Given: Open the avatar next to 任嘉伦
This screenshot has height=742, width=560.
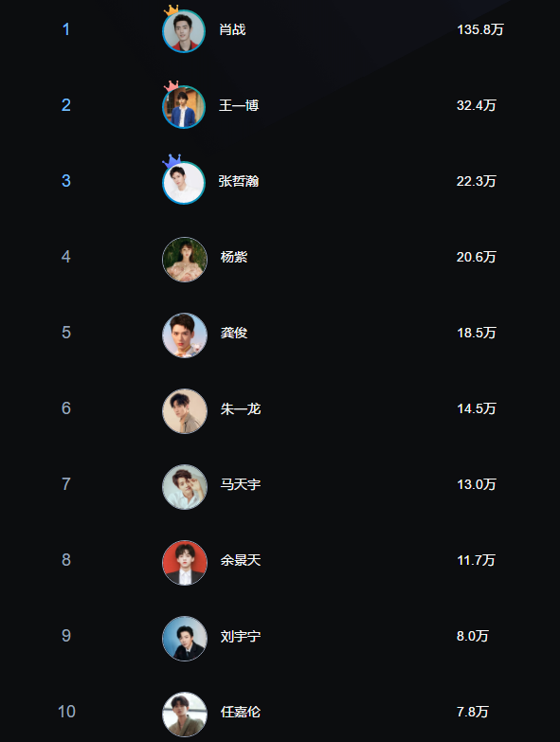Looking at the screenshot, I should coord(185,715).
